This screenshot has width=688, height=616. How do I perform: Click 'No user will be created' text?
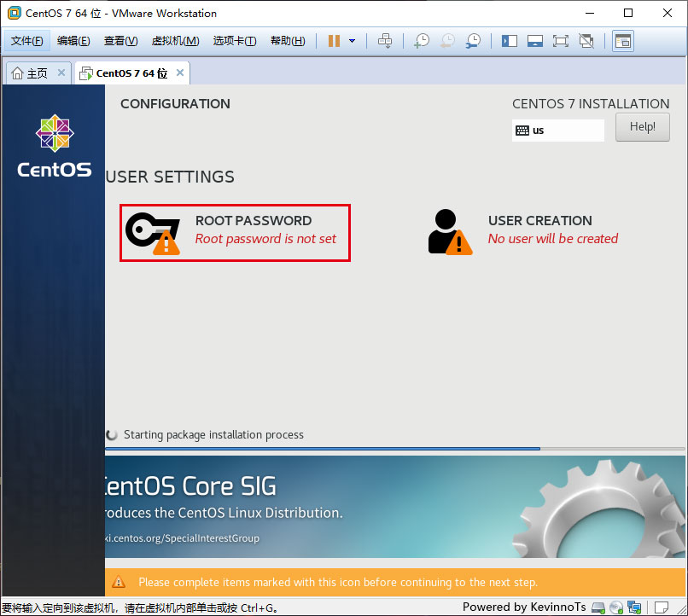553,239
